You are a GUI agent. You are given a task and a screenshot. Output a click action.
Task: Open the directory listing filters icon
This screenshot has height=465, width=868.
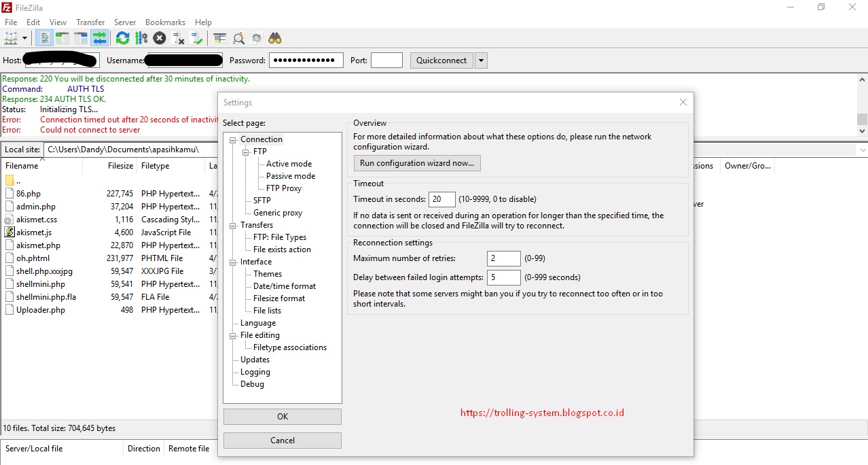coord(219,38)
